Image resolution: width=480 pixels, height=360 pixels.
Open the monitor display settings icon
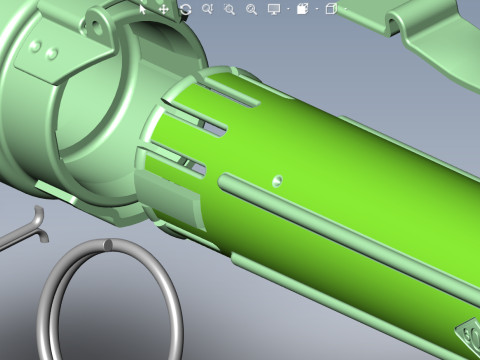[x=274, y=9]
